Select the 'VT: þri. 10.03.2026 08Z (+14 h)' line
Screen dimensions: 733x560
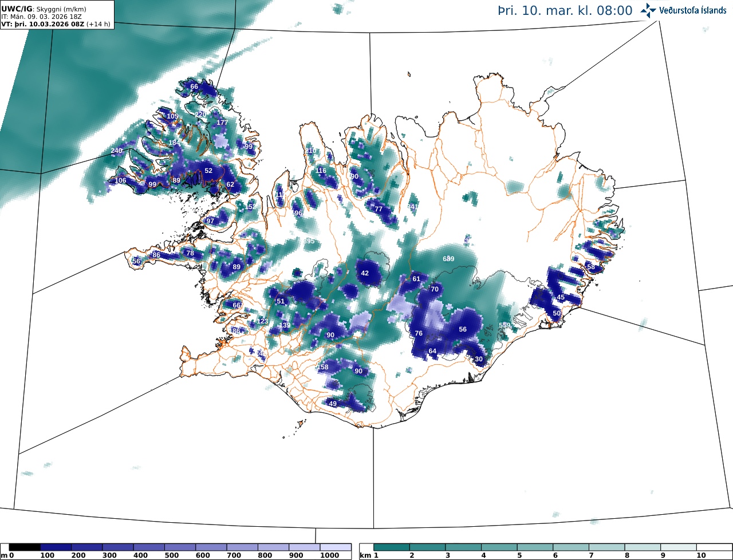click(x=56, y=24)
